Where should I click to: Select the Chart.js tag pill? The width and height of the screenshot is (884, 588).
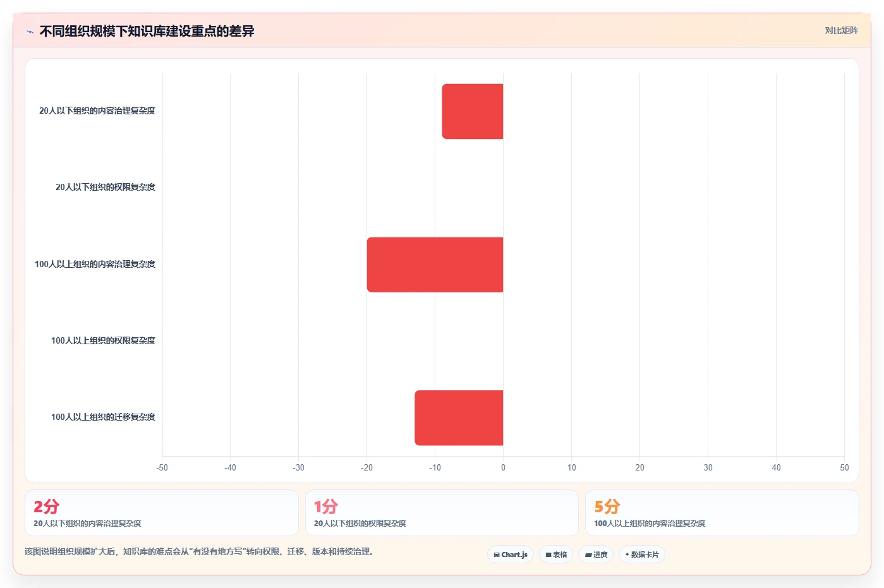coord(511,555)
